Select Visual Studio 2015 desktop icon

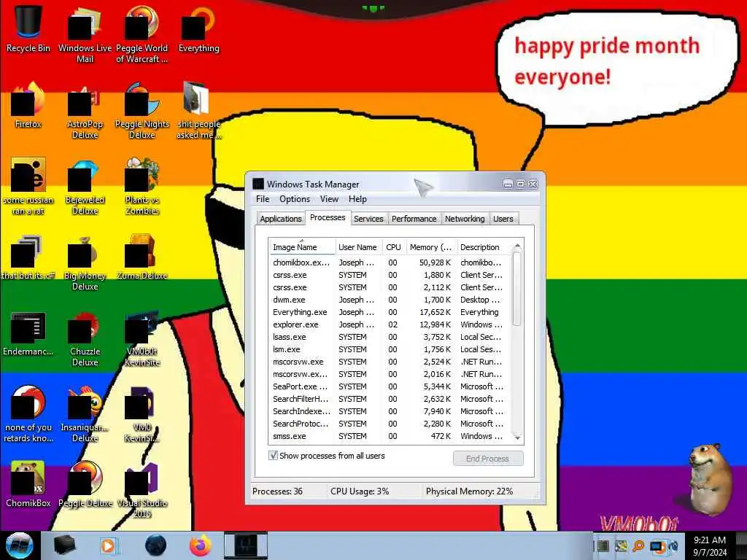coord(142,490)
